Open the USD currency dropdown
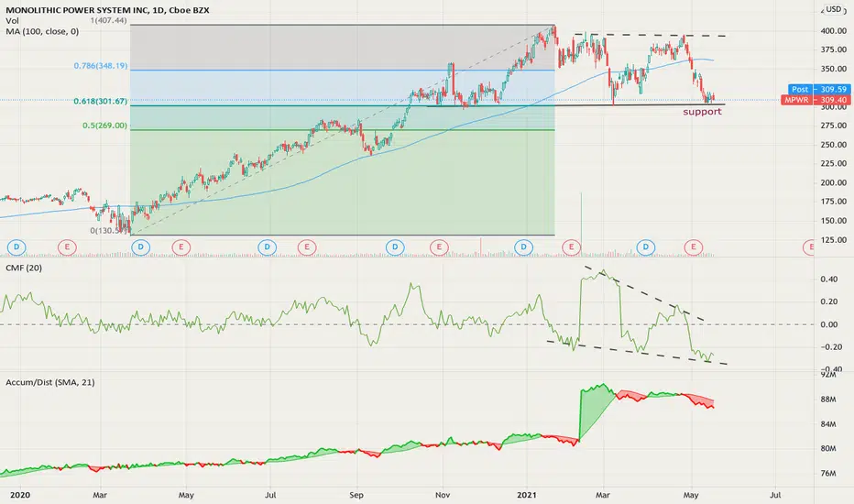Screen dimensions: 854x504 [x=833, y=9]
